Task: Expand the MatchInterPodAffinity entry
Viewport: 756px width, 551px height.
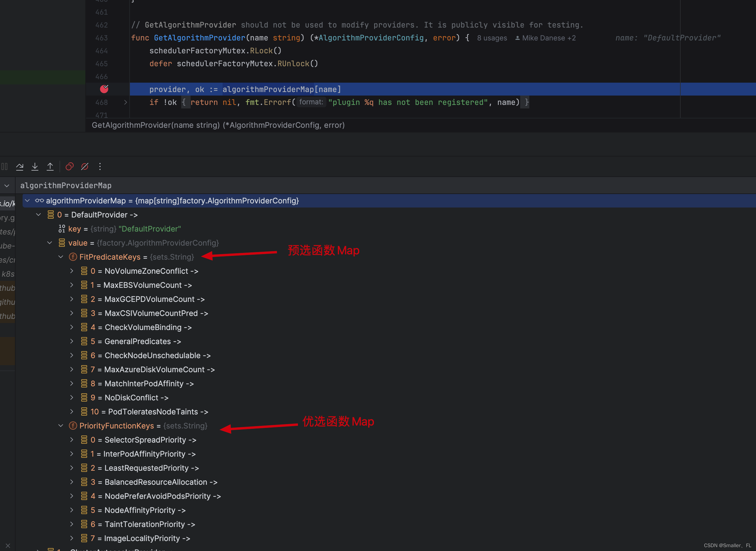Action: tap(72, 383)
